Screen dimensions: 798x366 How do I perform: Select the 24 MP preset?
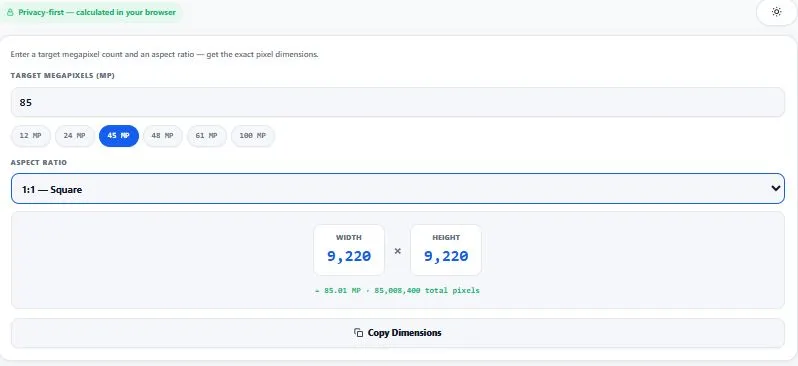tap(75, 136)
